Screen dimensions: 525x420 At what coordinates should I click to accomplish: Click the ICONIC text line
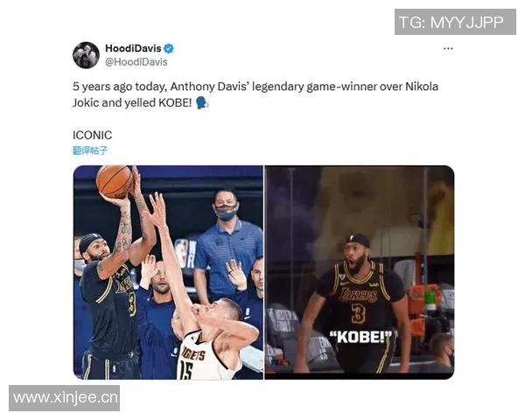[x=93, y=135]
